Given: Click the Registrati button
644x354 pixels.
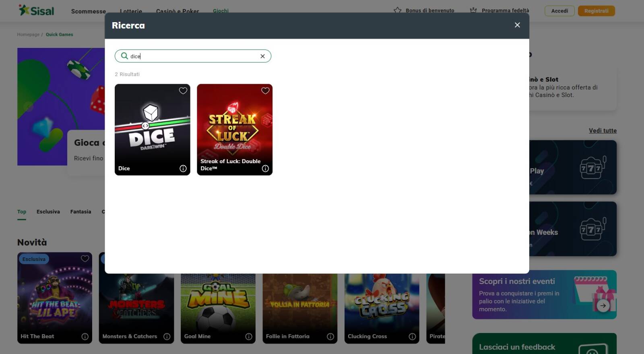Looking at the screenshot, I should click(596, 11).
